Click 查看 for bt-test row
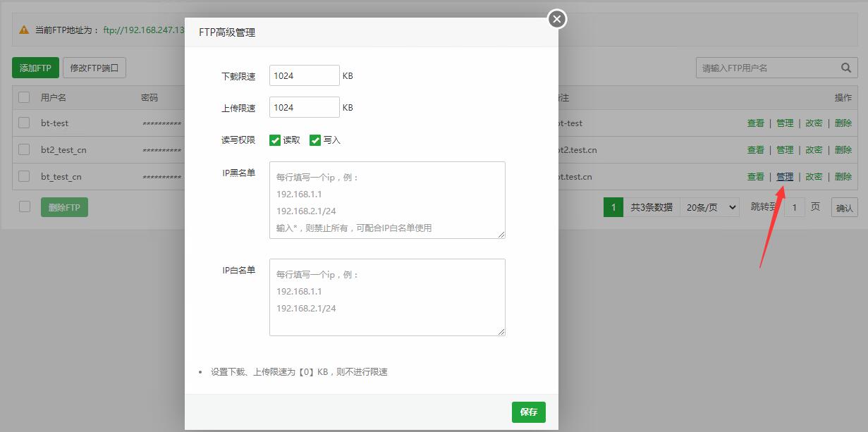868x432 pixels. coord(756,123)
